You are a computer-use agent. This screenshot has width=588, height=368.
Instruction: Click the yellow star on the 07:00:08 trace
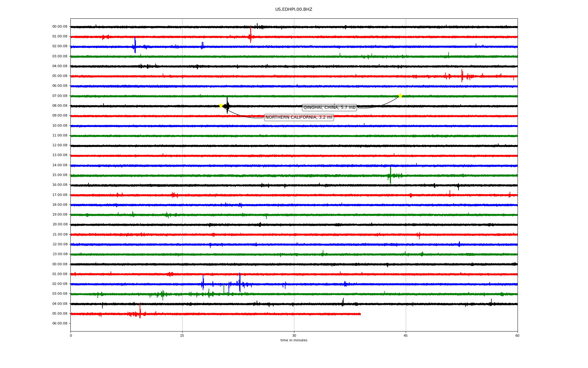[x=400, y=96]
